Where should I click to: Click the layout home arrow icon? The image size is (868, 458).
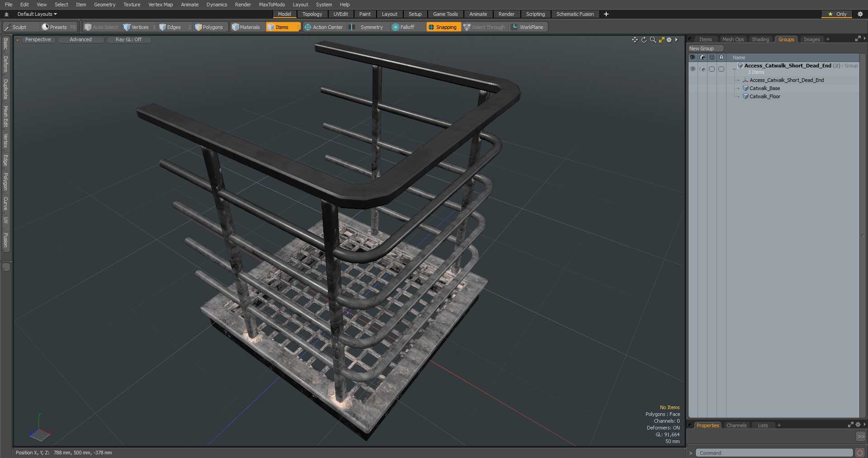tap(7, 14)
